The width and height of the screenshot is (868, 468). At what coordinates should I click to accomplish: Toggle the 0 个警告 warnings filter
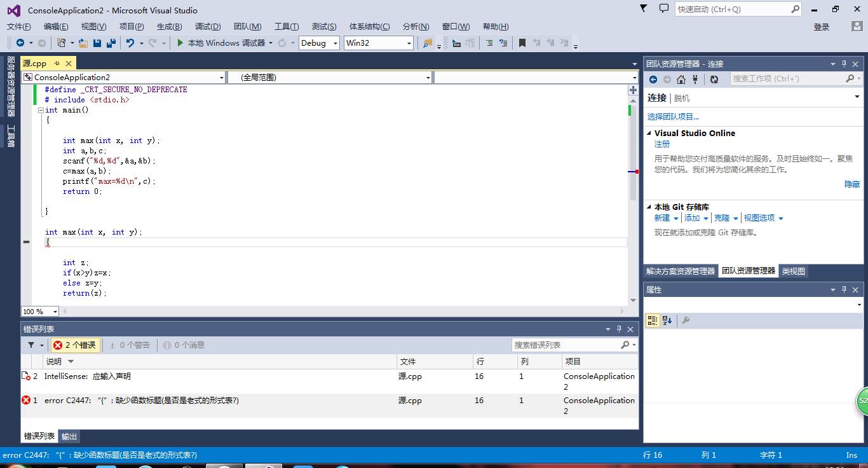130,345
